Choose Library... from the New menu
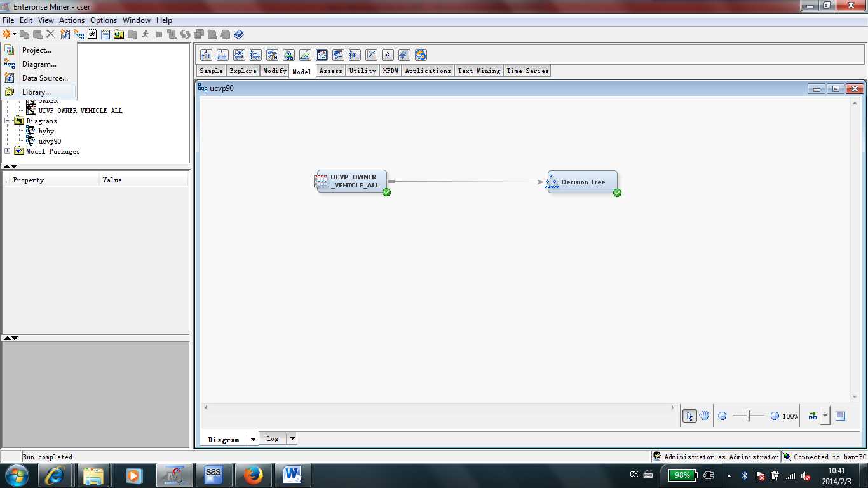Image resolution: width=868 pixels, height=488 pixels. 39,92
